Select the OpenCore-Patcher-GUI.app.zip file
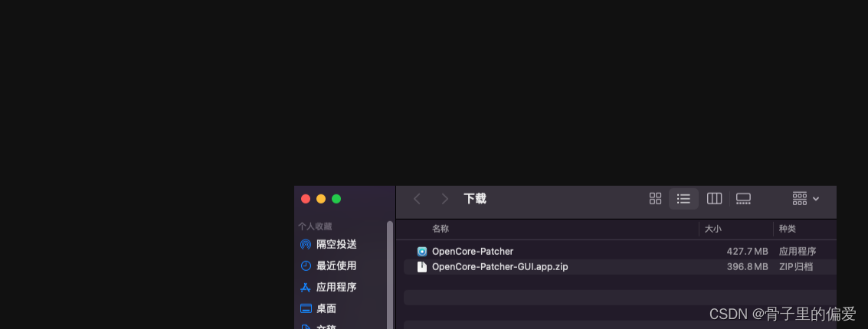This screenshot has width=868, height=329. click(620, 267)
